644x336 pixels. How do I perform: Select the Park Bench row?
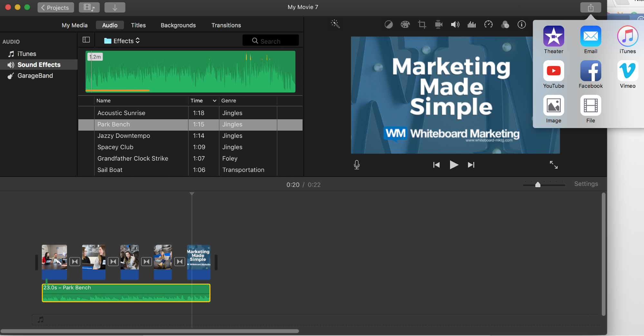point(190,125)
